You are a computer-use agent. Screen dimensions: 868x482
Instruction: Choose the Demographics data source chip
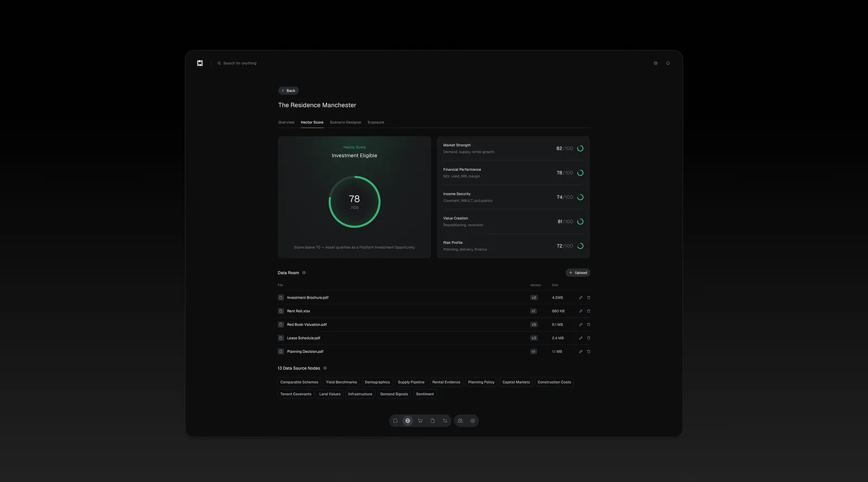(378, 382)
